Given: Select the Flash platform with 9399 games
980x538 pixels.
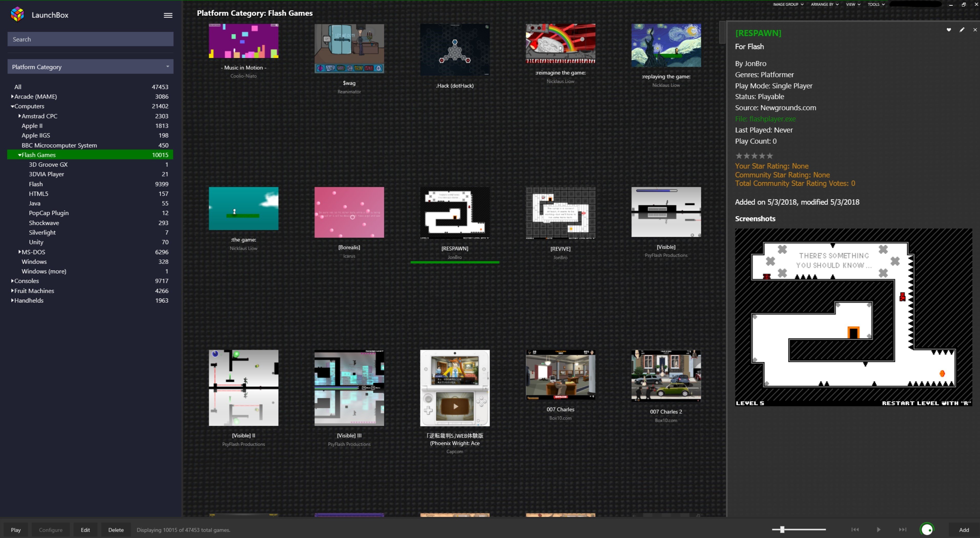Looking at the screenshot, I should (90, 184).
